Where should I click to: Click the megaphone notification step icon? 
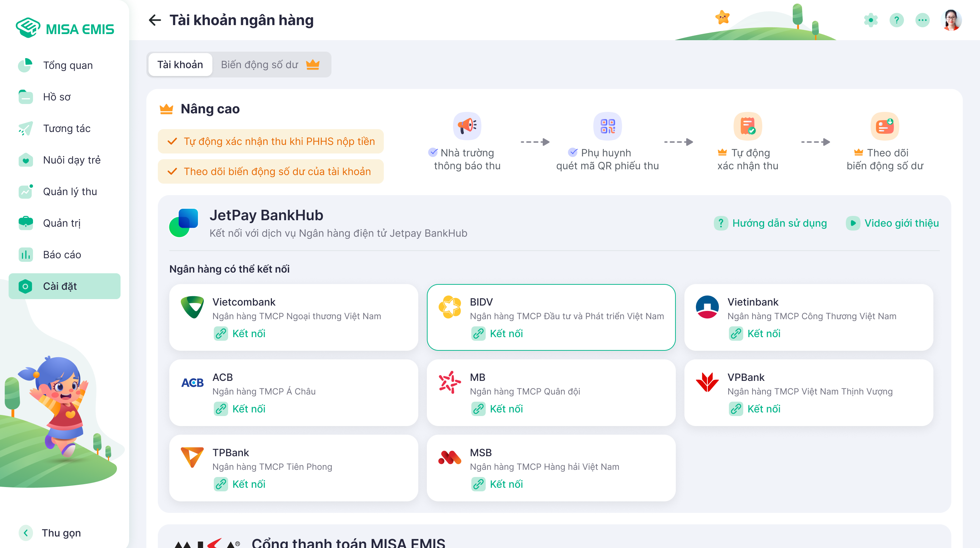467,126
